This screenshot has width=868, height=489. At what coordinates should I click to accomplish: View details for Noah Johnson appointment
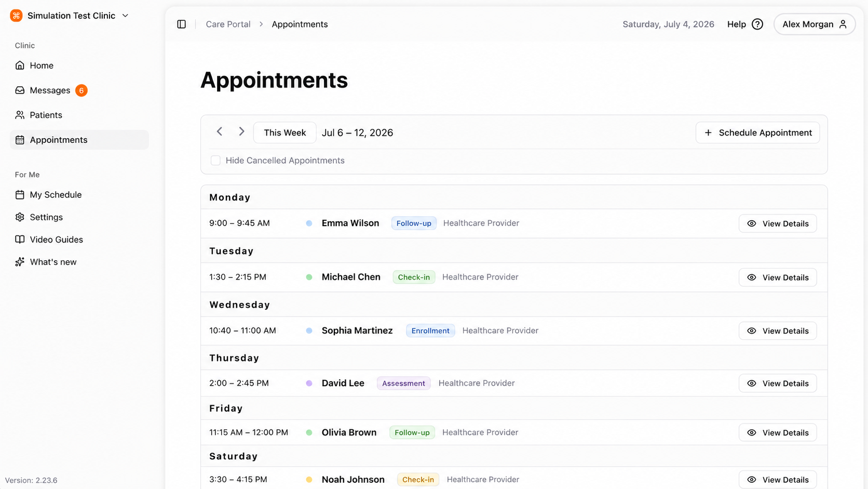pyautogui.click(x=777, y=480)
